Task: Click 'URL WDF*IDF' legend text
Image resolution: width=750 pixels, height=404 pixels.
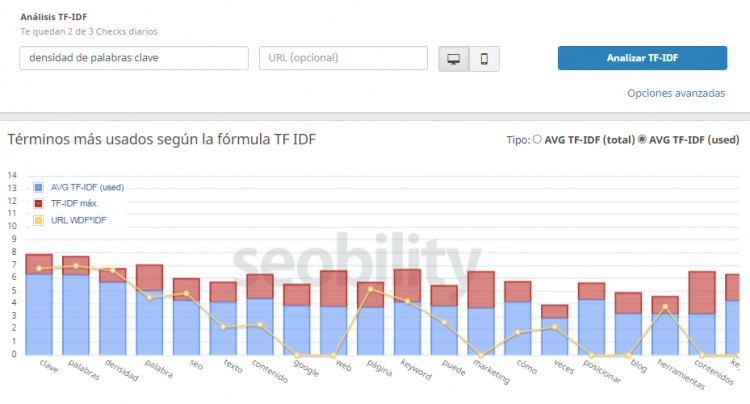Action: (78, 220)
